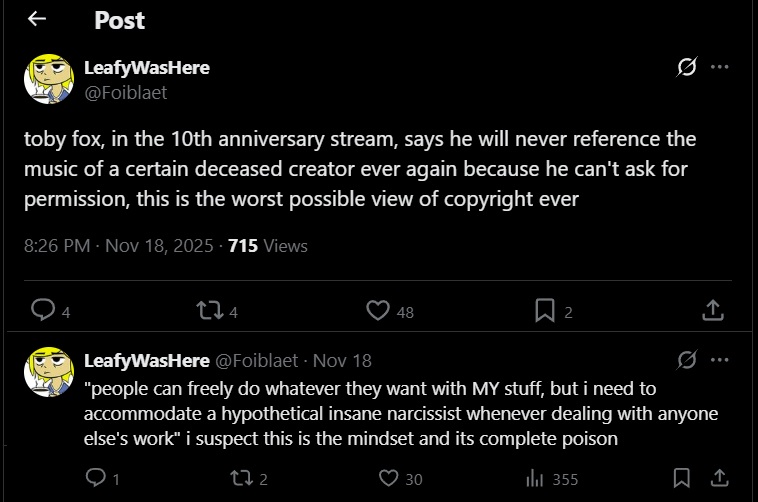This screenshot has width=758, height=502.
Task: View analytics showing 355 views on reply
Action: coord(535,479)
